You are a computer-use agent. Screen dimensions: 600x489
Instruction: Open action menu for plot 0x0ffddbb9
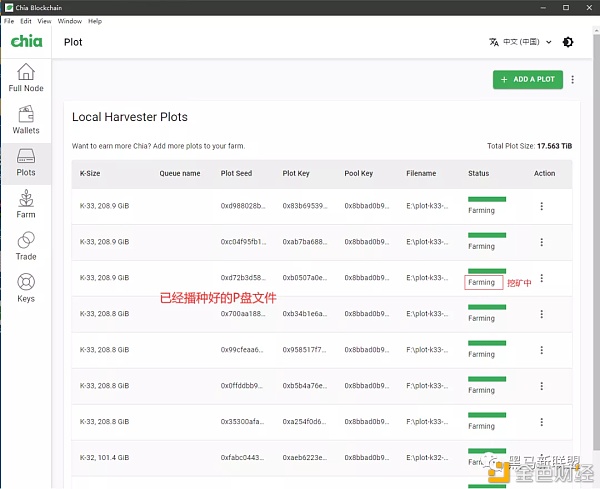[x=541, y=386]
